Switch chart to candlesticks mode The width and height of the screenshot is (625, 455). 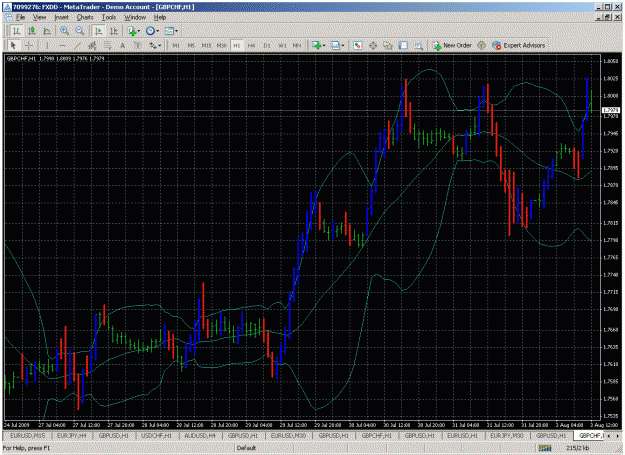(31, 31)
